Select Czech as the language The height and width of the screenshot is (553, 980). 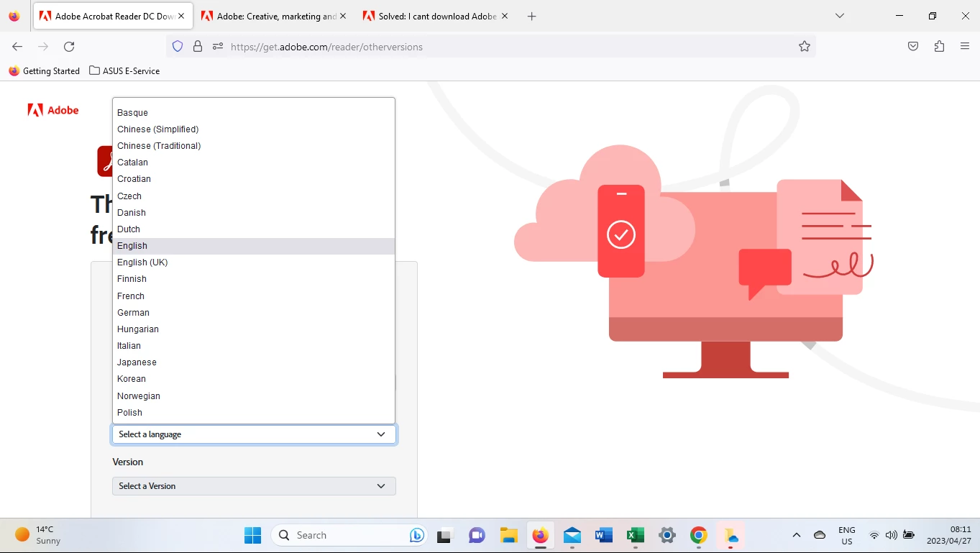[x=254, y=196]
